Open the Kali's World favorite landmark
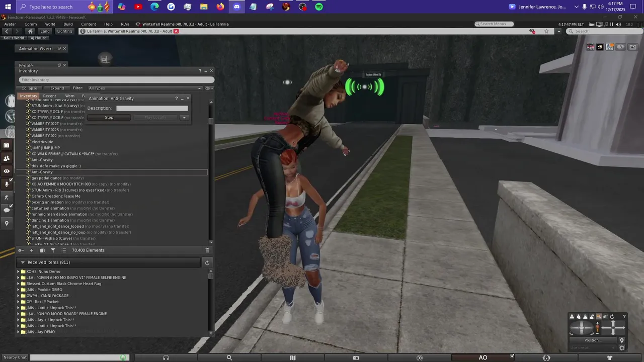 coord(14,38)
